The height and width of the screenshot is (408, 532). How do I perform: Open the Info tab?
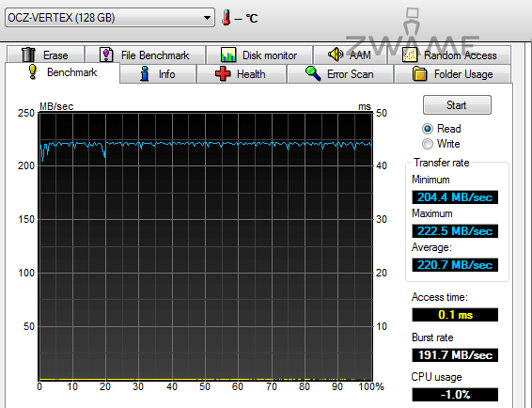pos(158,73)
